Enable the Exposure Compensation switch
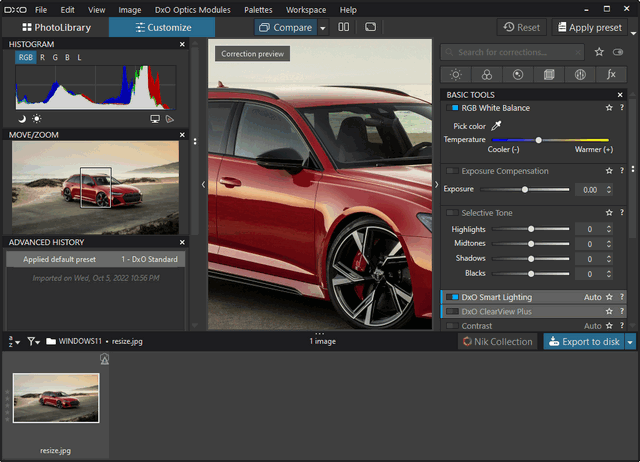This screenshot has height=462, width=640. click(453, 171)
